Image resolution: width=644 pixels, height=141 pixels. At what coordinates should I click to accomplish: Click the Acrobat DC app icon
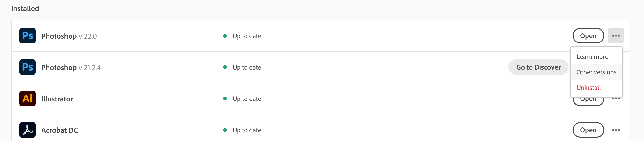[28, 130]
